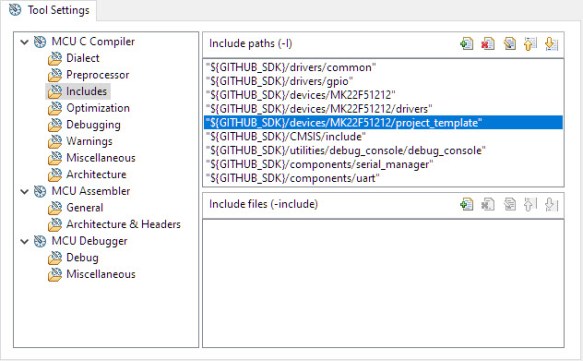583x361 pixels.
Task: Select the debug_console include path
Action: [383, 151]
